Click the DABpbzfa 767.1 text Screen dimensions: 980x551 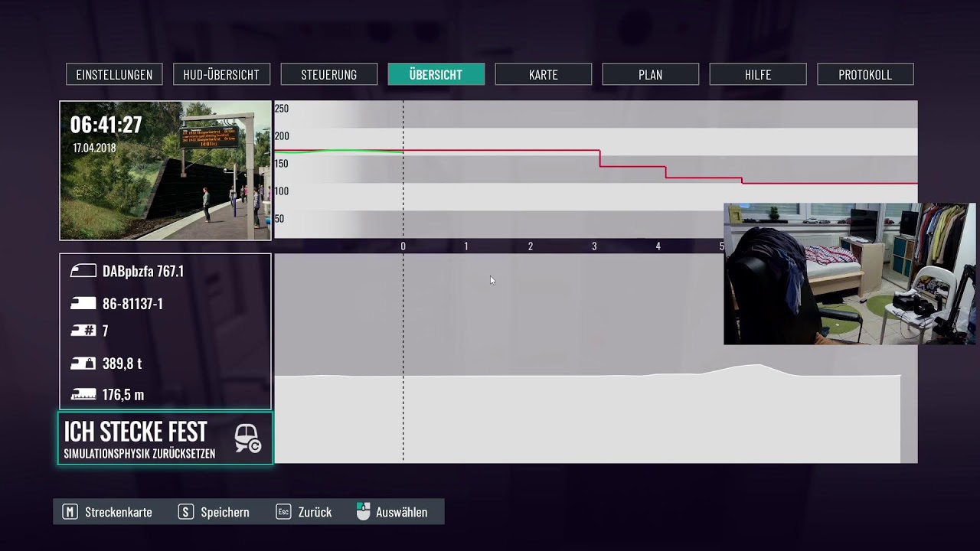[x=143, y=271]
